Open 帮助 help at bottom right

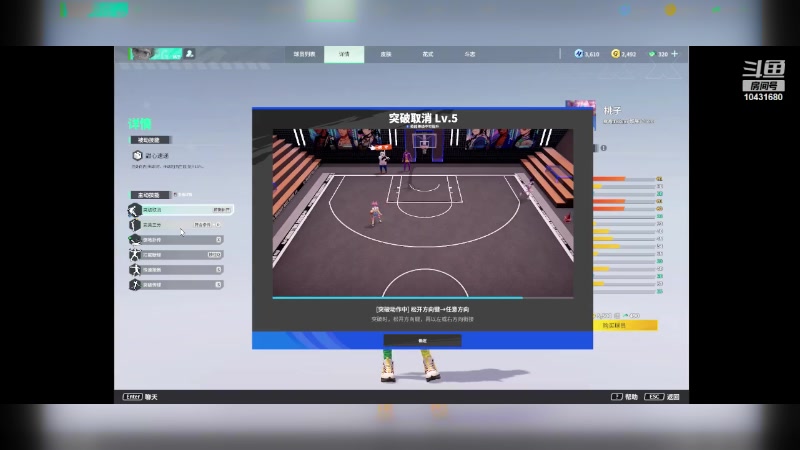(x=624, y=396)
